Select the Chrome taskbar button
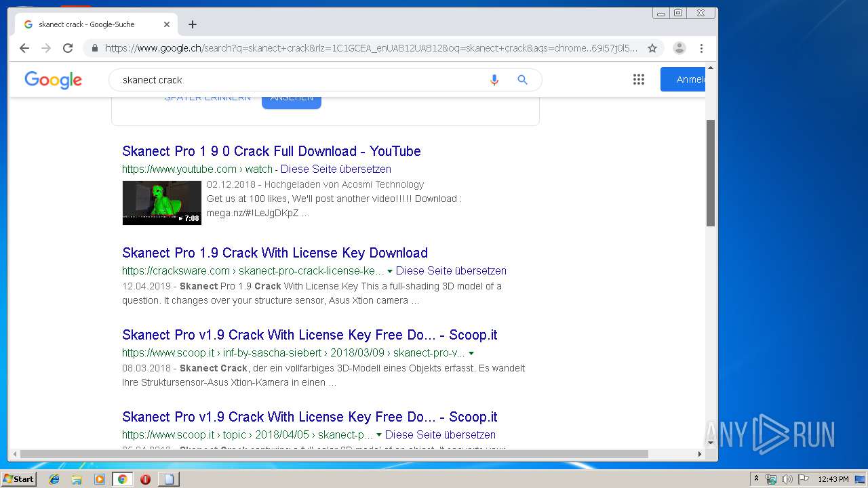Image resolution: width=868 pixels, height=488 pixels. click(x=122, y=479)
